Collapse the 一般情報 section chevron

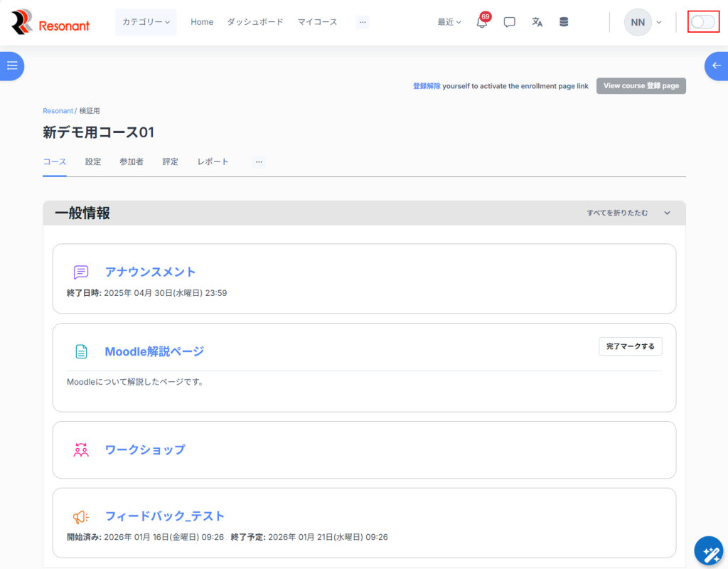coord(667,213)
